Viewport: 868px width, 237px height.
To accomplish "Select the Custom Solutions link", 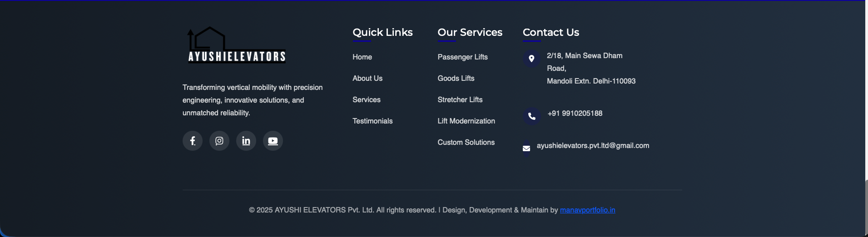I will coord(466,142).
